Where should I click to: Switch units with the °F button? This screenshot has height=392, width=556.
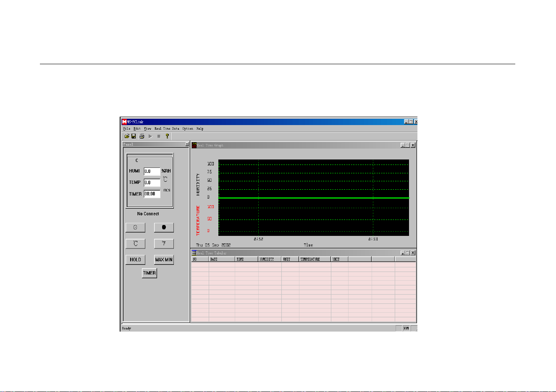point(164,243)
